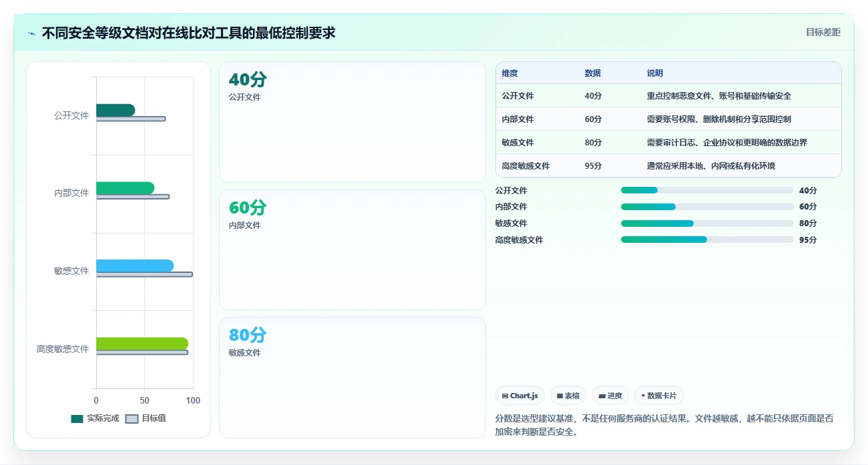Click the 进度 chip icon
868x465 pixels.
602,396
